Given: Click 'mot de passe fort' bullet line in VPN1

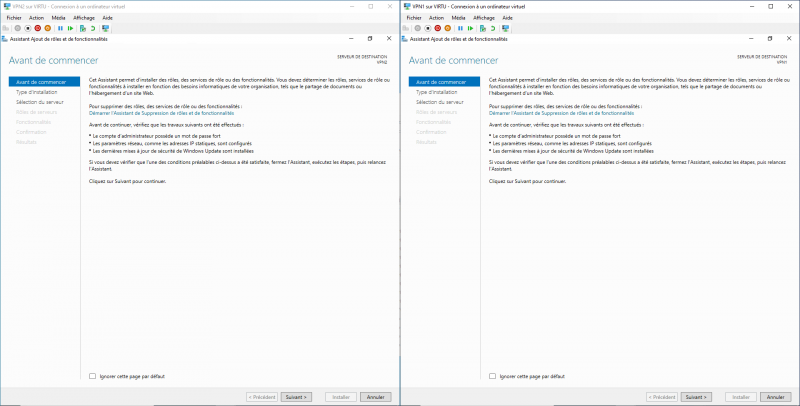Looking at the screenshot, I should 556,136.
